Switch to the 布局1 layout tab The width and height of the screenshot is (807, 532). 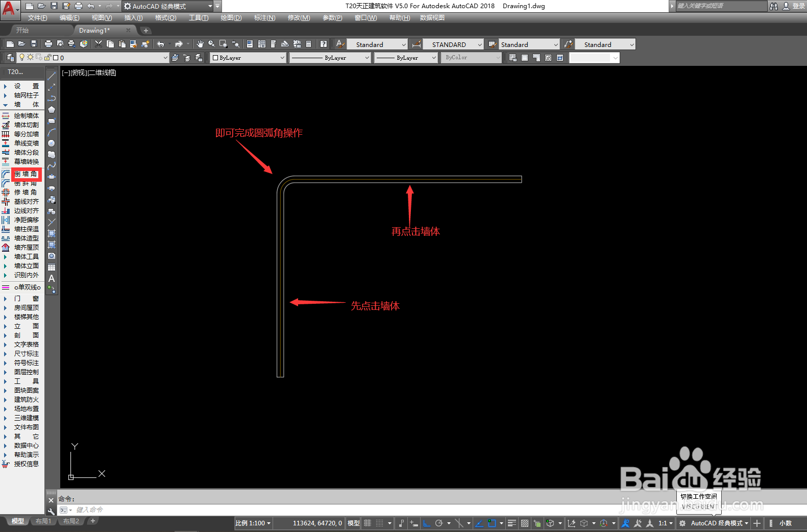tap(43, 521)
